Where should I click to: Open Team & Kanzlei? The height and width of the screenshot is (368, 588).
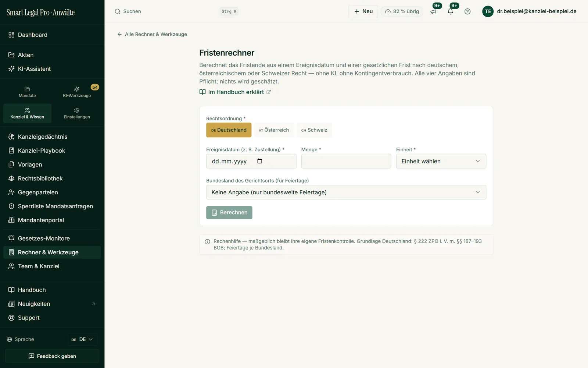click(52, 266)
